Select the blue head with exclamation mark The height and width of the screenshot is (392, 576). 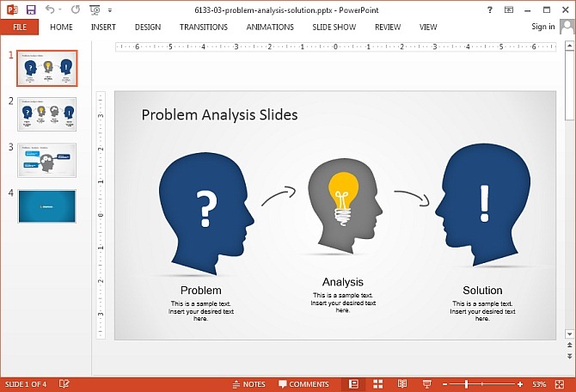[483, 204]
